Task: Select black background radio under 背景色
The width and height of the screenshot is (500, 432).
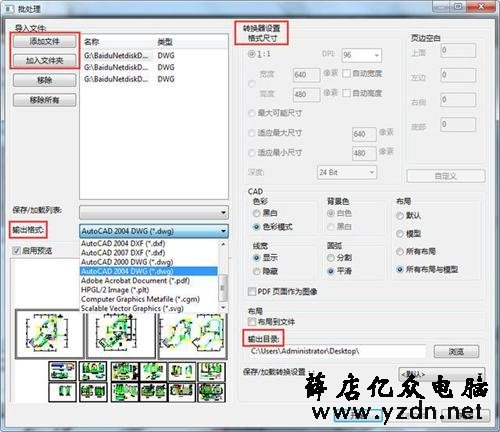Action: (331, 227)
